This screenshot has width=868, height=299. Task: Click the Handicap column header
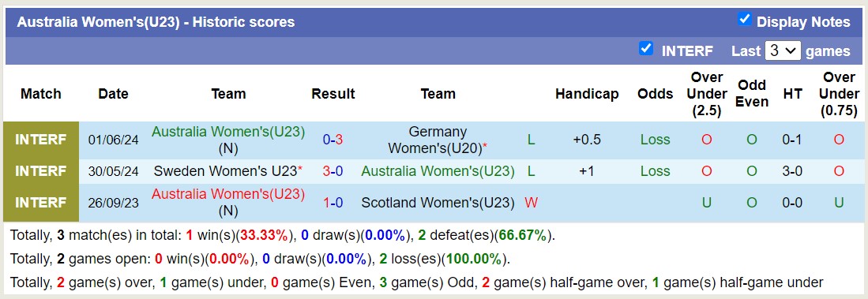click(587, 94)
